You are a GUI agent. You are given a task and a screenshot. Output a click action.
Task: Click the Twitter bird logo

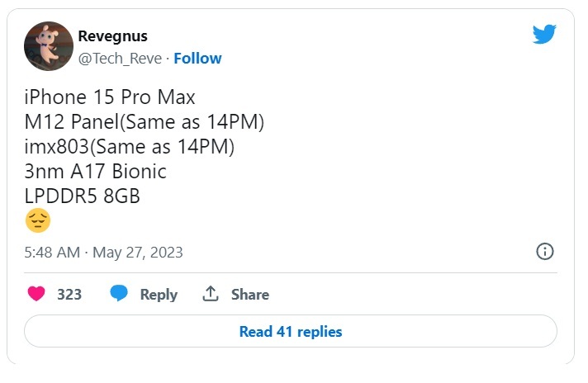[x=544, y=34]
